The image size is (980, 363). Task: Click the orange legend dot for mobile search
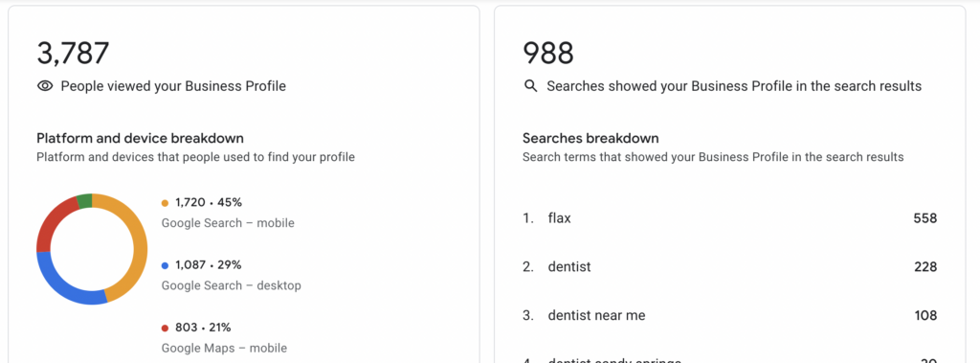[x=165, y=203]
